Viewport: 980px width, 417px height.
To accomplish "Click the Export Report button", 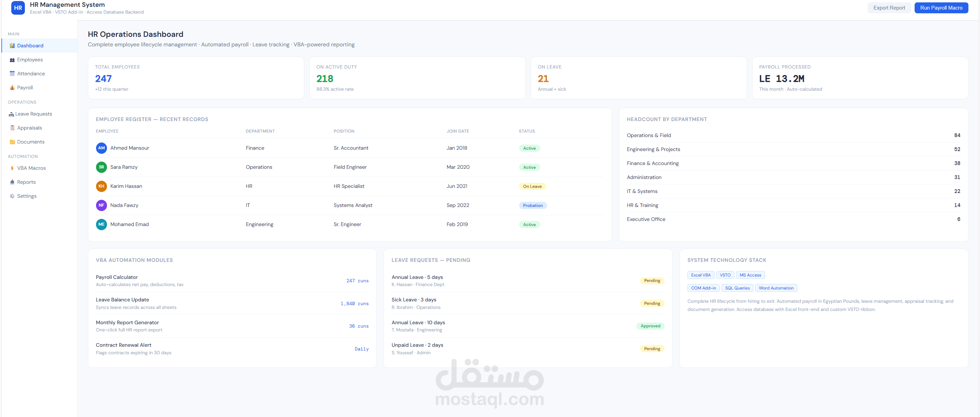I will 889,8.
